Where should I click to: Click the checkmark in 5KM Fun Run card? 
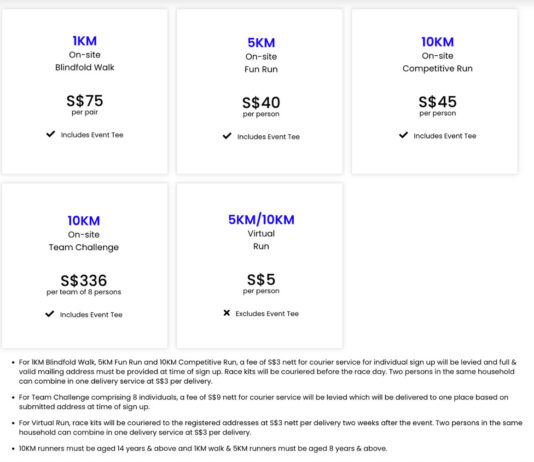tap(227, 136)
